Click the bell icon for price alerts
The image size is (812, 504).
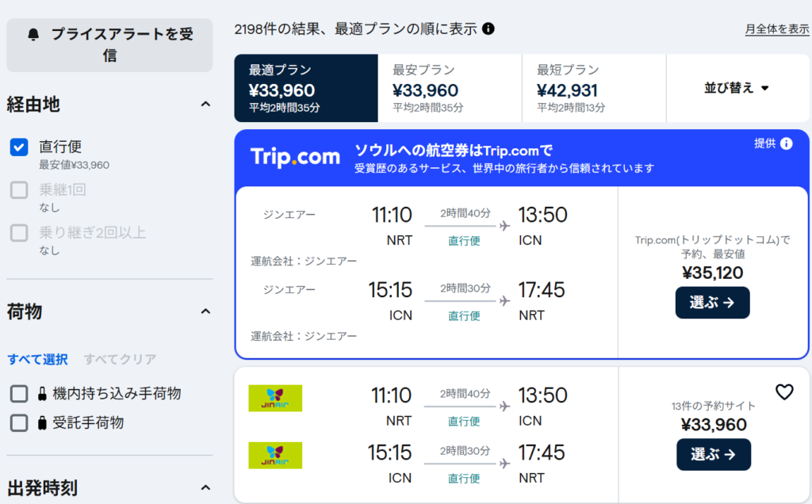[33, 35]
